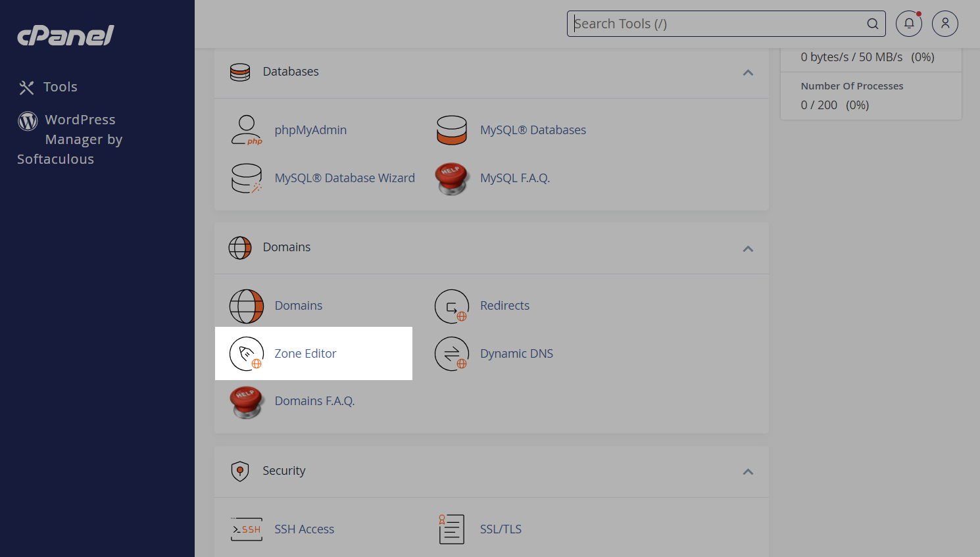
Task: Click the Databases section title
Action: coord(291,71)
